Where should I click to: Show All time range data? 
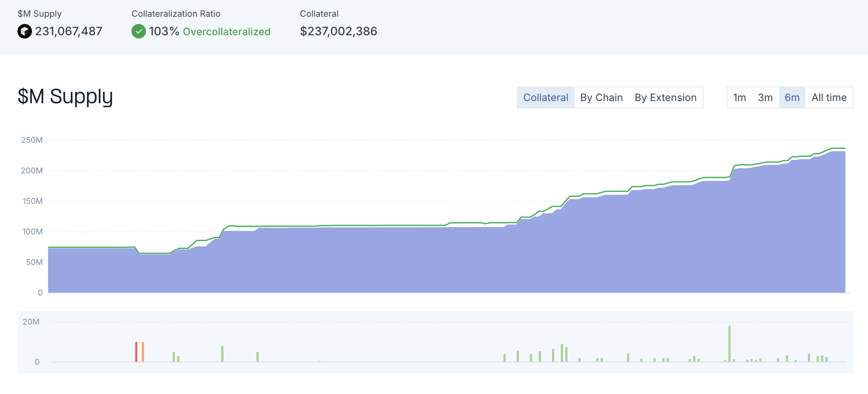coord(829,97)
